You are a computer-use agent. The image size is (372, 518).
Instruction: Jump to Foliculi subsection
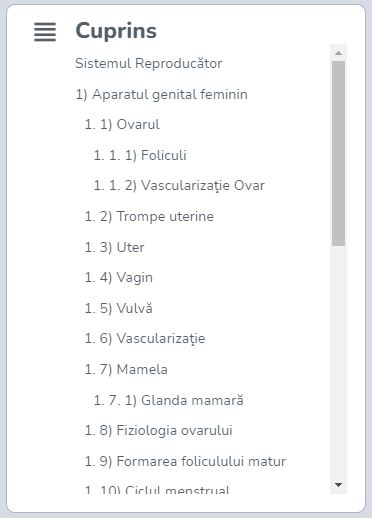pos(140,155)
